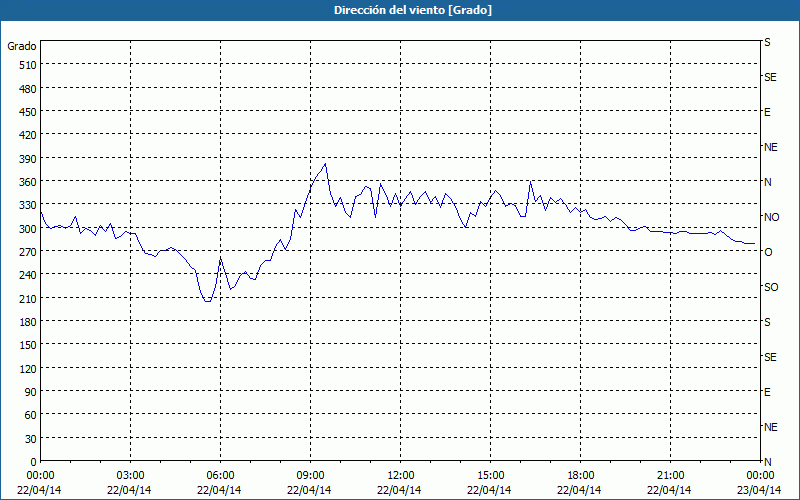The height and width of the screenshot is (500, 800).
Task: Select the 510 value on the left axis
Action: coord(28,65)
